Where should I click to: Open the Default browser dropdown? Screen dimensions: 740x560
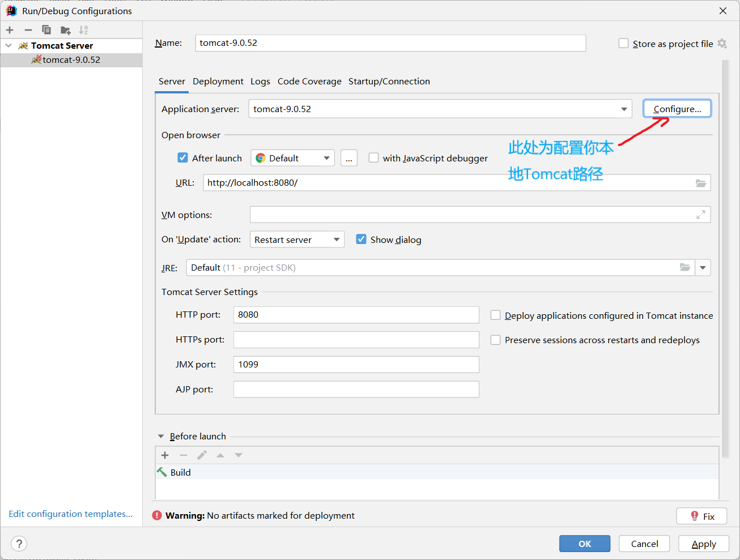[x=292, y=158]
